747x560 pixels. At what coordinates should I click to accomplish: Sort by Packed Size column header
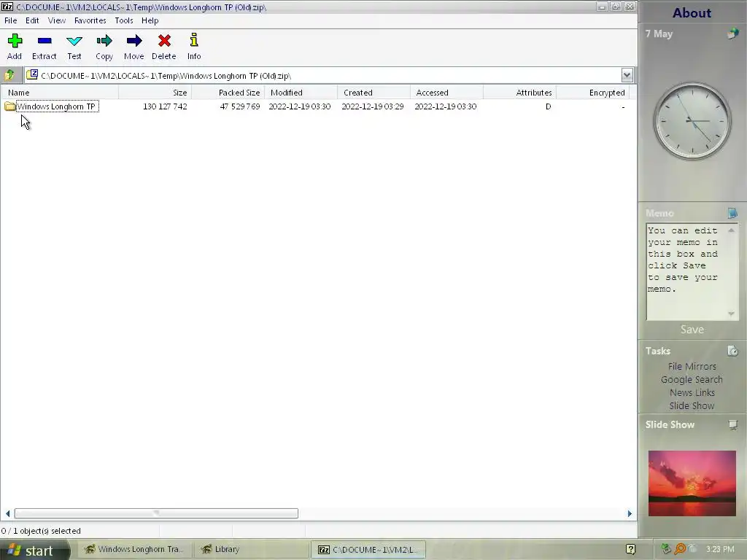click(228, 93)
